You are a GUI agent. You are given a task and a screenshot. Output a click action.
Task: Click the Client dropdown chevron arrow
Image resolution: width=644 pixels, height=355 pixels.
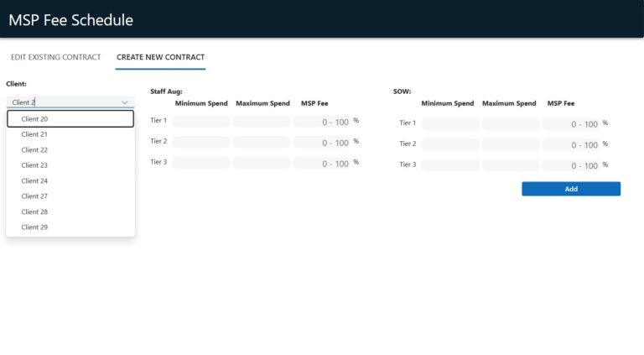click(x=125, y=102)
